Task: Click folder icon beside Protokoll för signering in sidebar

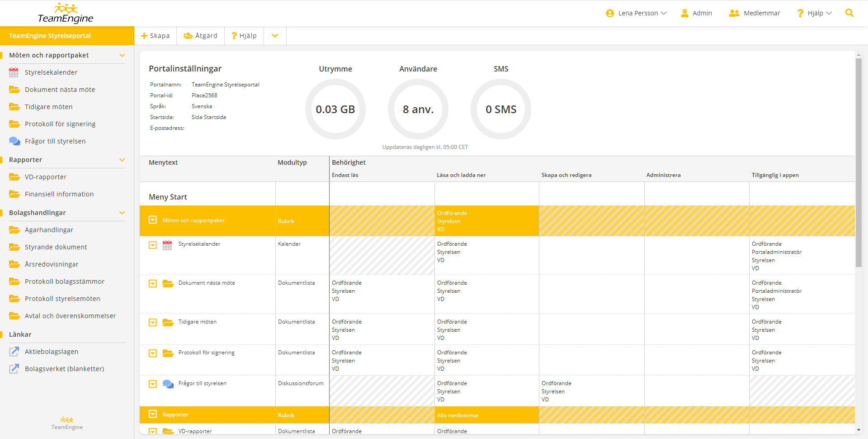Action: click(14, 124)
